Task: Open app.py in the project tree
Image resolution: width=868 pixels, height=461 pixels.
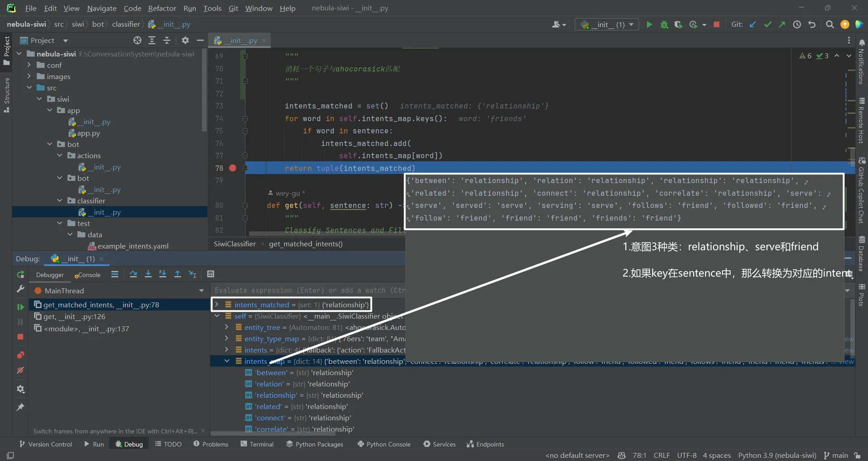Action: point(88,133)
